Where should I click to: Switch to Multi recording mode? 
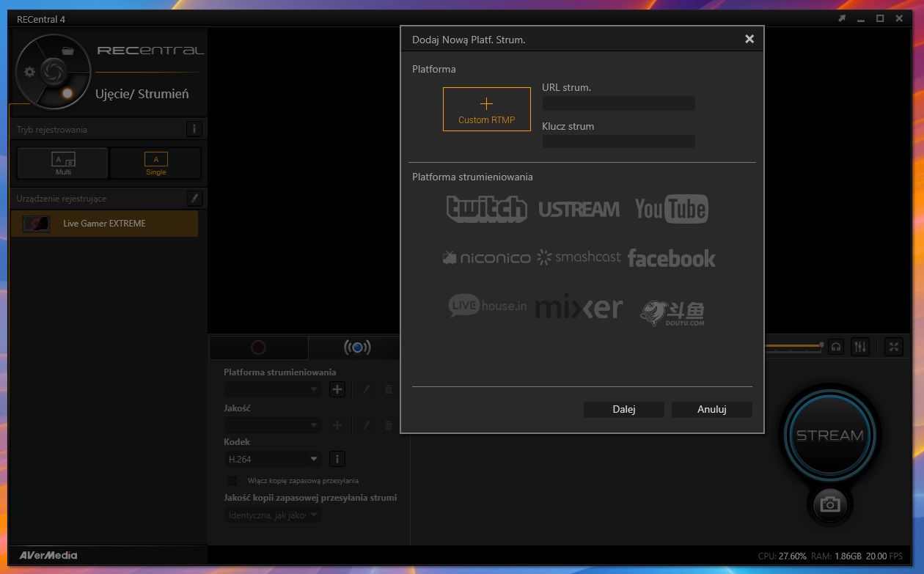[x=63, y=163]
